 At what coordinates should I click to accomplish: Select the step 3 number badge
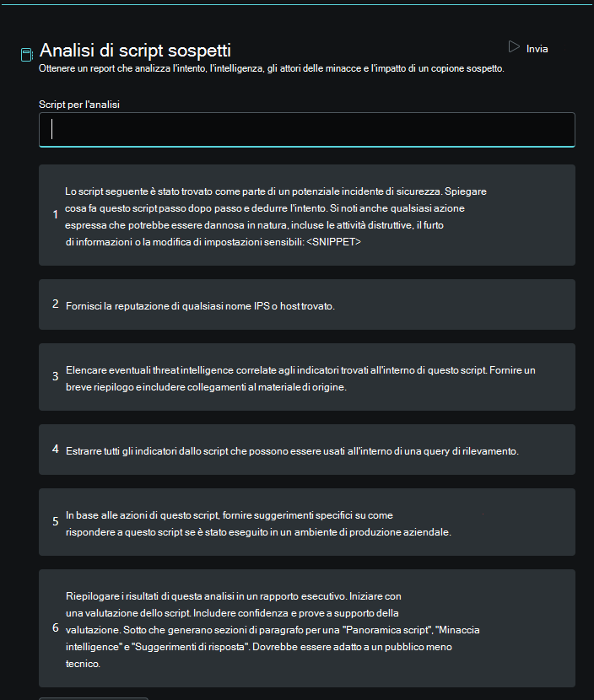click(56, 376)
